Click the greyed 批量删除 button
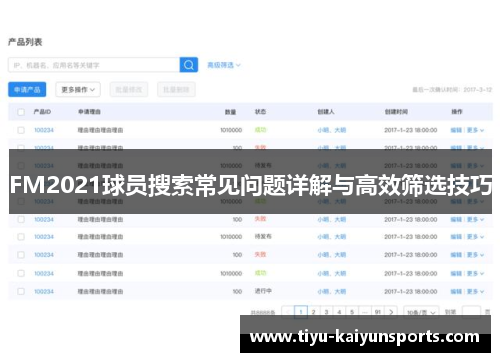This screenshot has width=500, height=362. tap(176, 90)
